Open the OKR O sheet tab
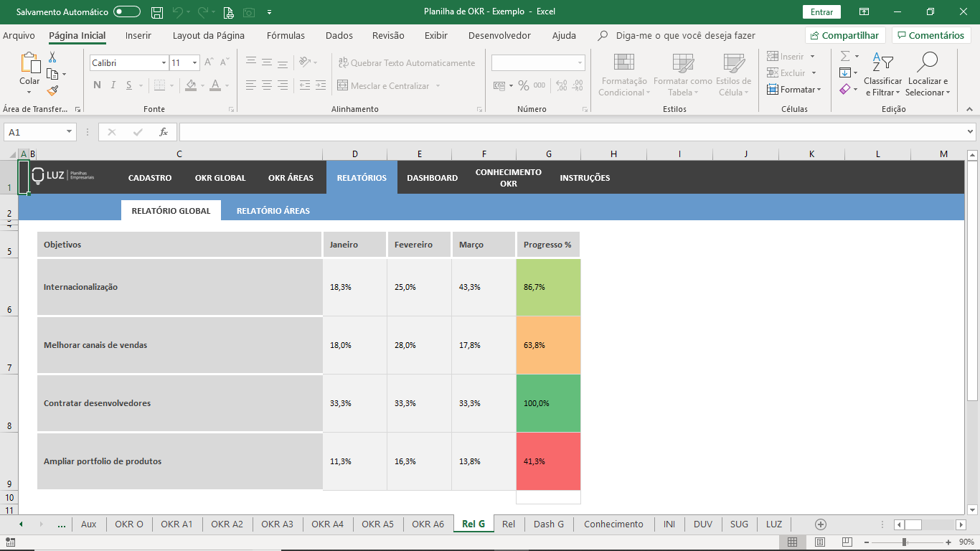Viewport: 980px width, 551px height. click(129, 524)
